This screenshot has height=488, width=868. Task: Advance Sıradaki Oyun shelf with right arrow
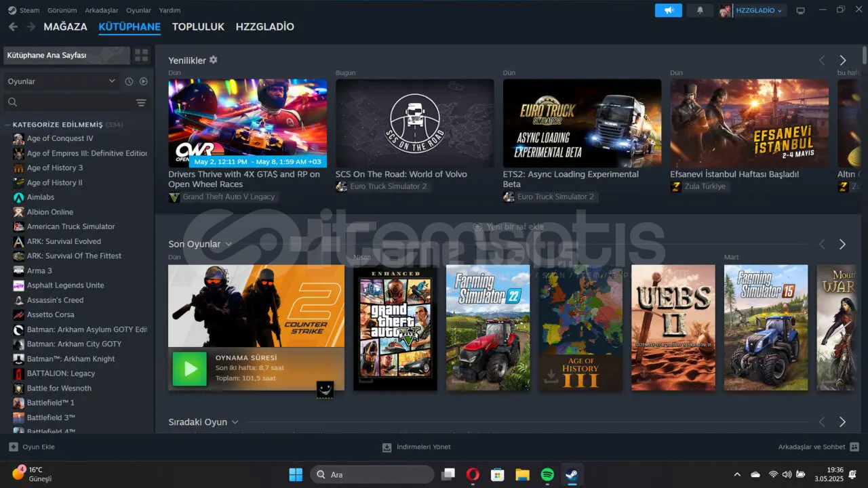pos(842,422)
